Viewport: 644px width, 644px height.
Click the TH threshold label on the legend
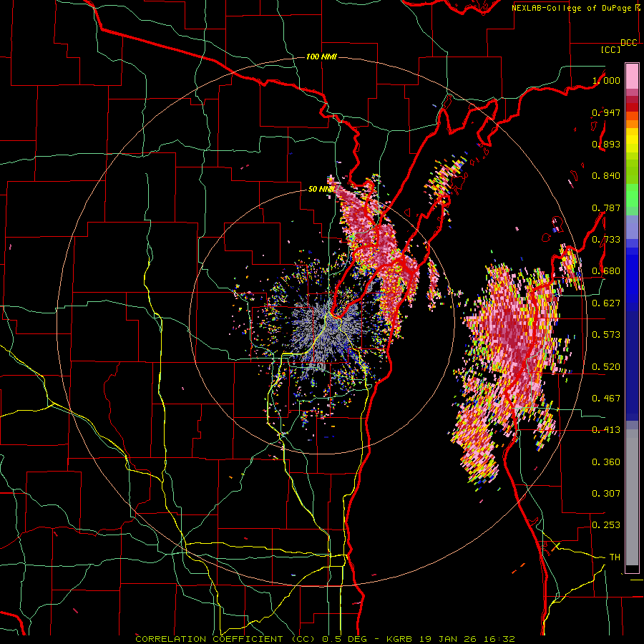point(615,557)
